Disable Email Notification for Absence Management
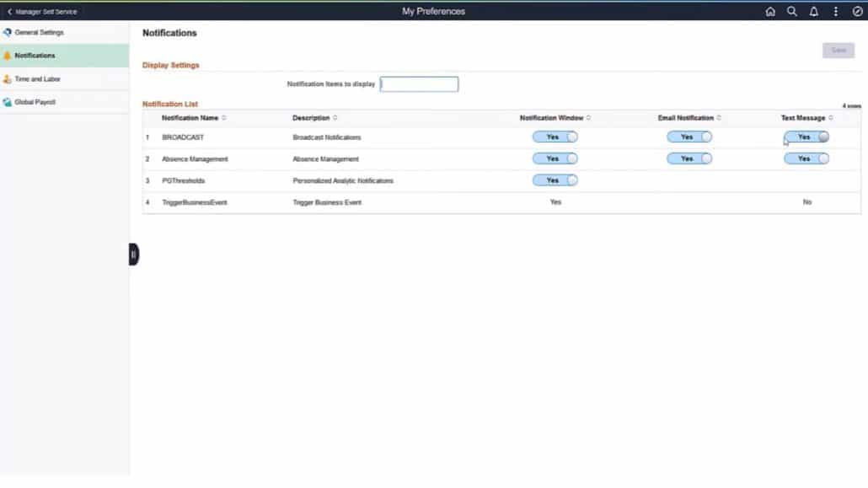 [x=689, y=158]
